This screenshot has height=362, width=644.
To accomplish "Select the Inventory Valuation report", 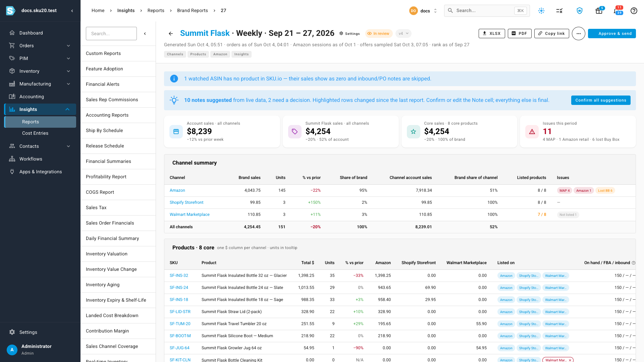I will [x=118, y=254].
